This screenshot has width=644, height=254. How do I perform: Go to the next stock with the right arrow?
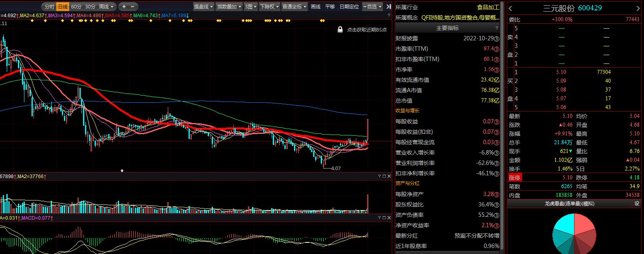(638, 8)
